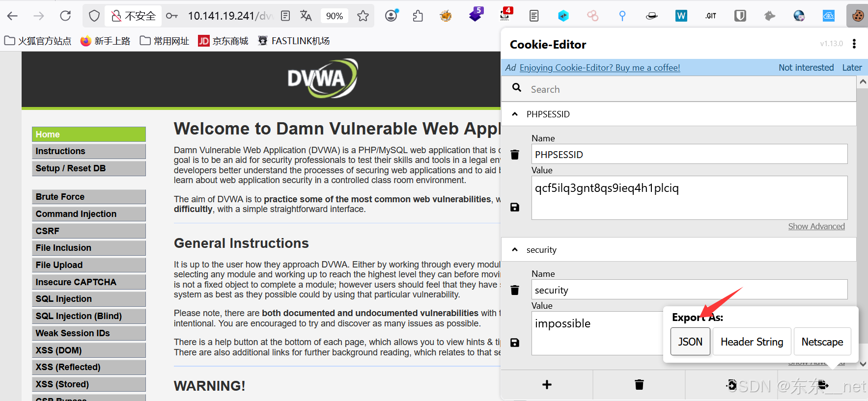The height and width of the screenshot is (401, 868).
Task: Reload the page with refresh icon
Action: pyautogui.click(x=65, y=16)
